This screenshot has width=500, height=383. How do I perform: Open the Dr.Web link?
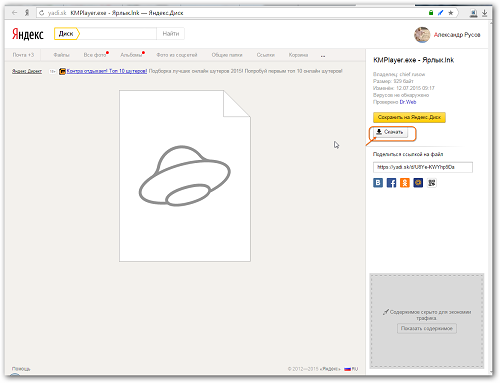(408, 102)
